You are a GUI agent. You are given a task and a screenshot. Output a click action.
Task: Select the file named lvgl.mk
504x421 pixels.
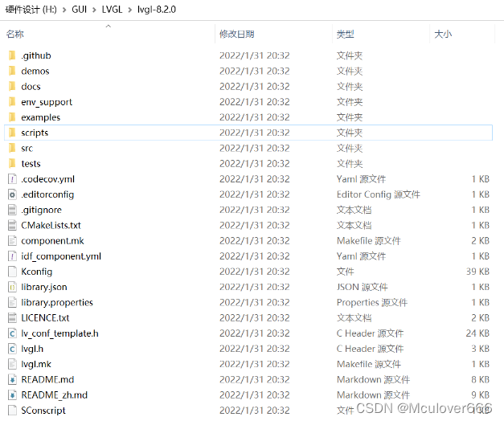36,364
